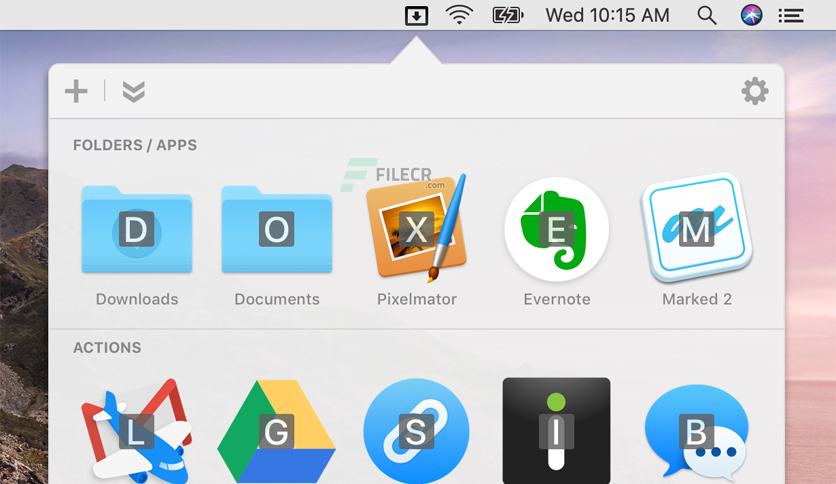The image size is (836, 484).
Task: Click the battery charging status icon
Action: 508,15
